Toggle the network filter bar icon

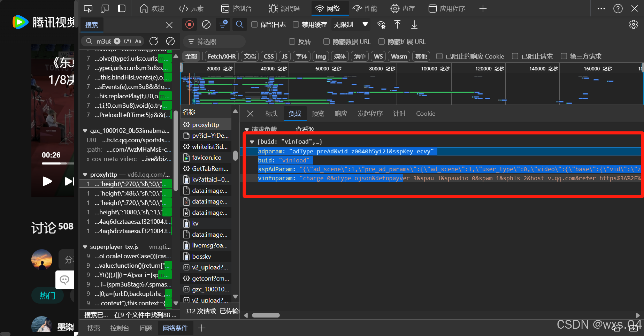223,24
